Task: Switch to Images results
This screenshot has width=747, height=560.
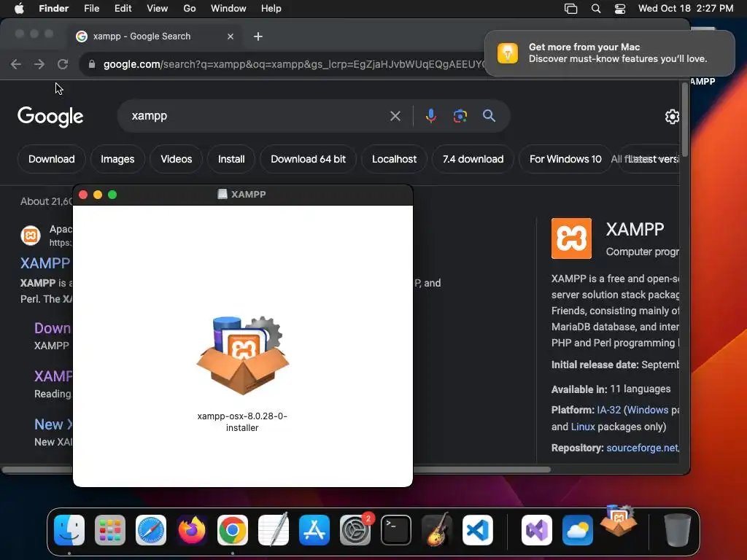Action: tap(117, 159)
